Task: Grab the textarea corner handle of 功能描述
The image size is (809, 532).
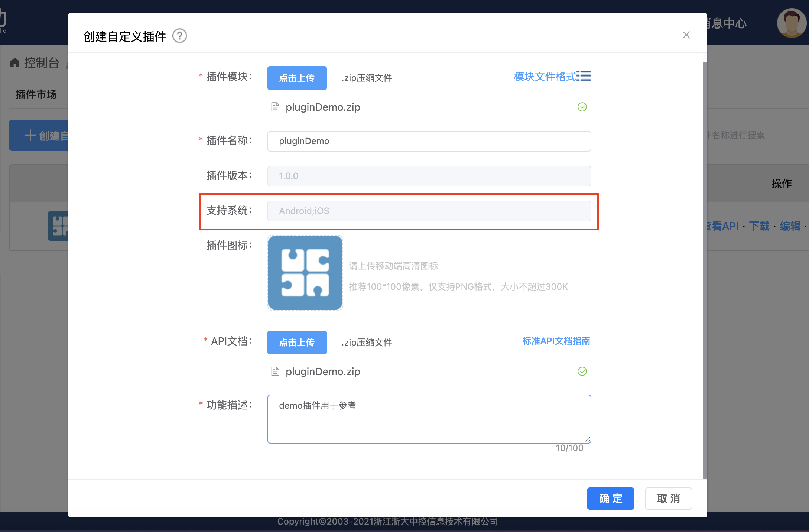Action: [x=587, y=439]
